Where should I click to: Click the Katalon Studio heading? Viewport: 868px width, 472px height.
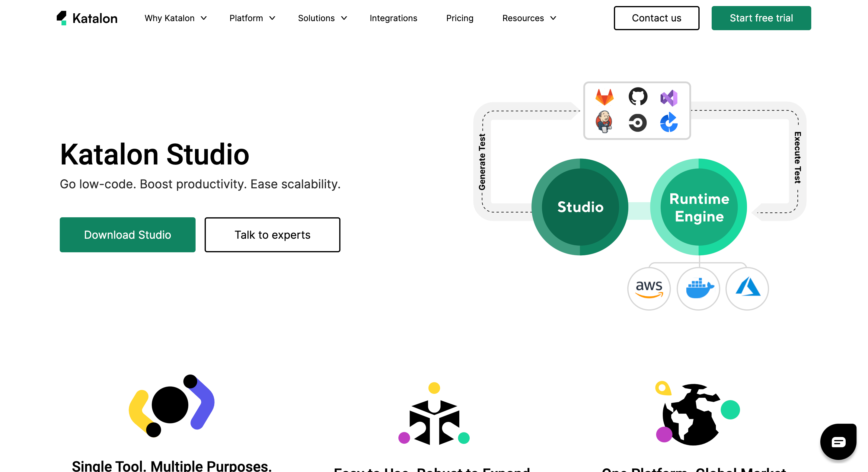click(x=155, y=155)
